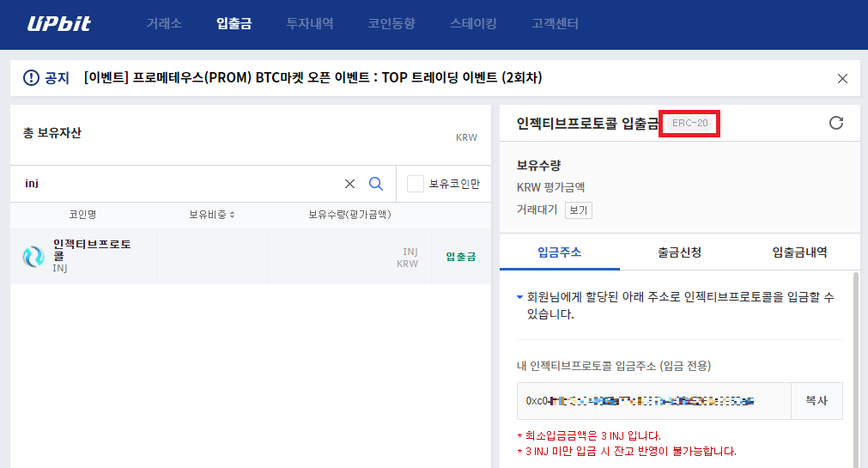Viewport: 868px width, 468px height.
Task: Select the 인젝티브프로토콜 coin row name
Action: tap(91, 250)
